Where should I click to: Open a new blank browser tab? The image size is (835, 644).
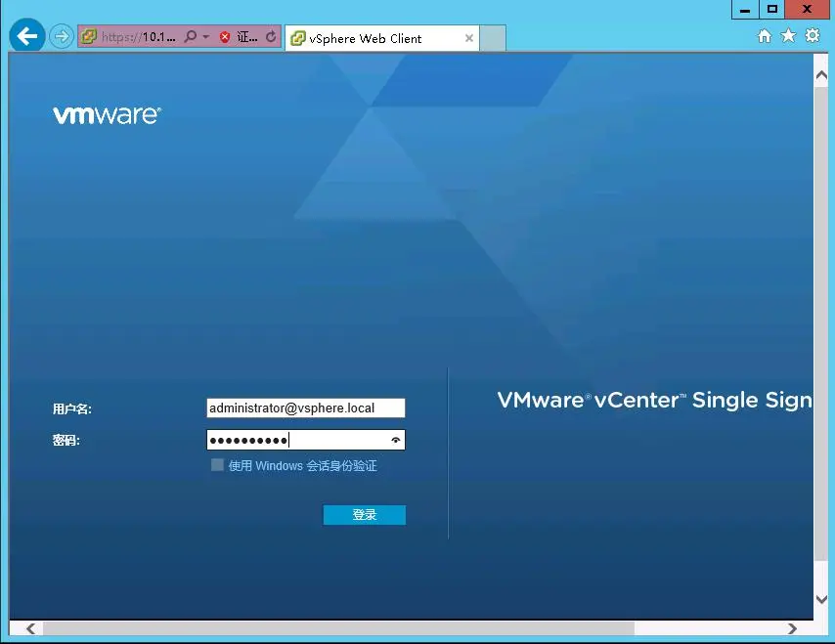[493, 38]
